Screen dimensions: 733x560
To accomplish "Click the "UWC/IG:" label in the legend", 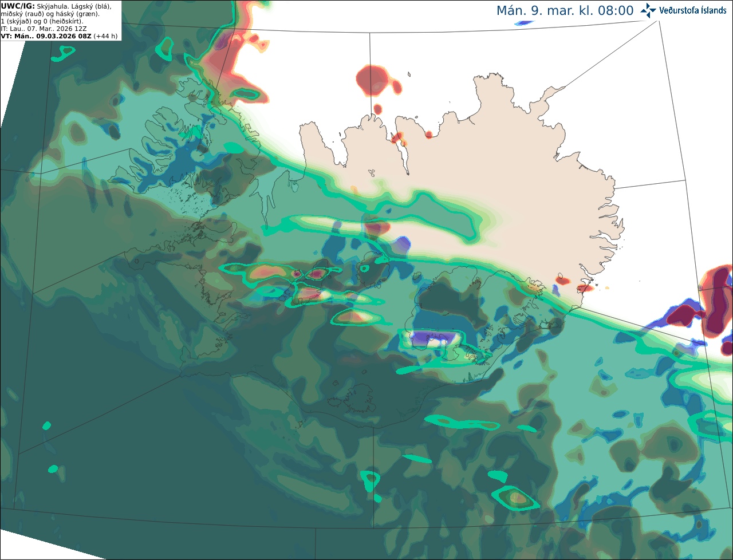I will pyautogui.click(x=18, y=6).
